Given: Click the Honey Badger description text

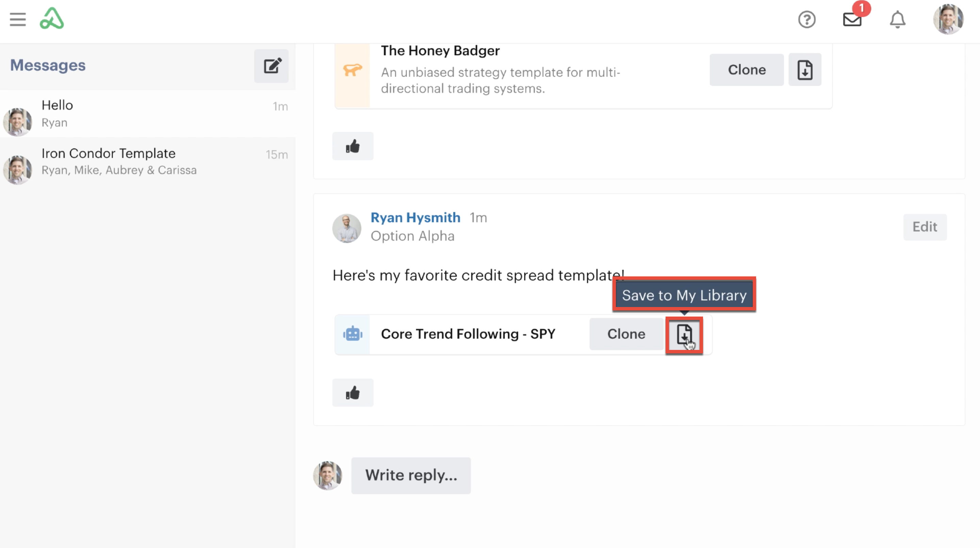Looking at the screenshot, I should coord(501,80).
